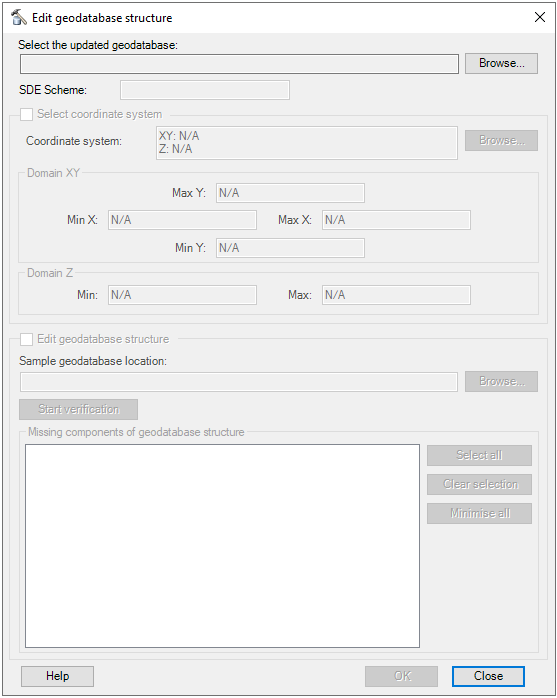The width and height of the screenshot is (557, 698).
Task: Click the updated geodatabase path field
Action: pyautogui.click(x=239, y=64)
